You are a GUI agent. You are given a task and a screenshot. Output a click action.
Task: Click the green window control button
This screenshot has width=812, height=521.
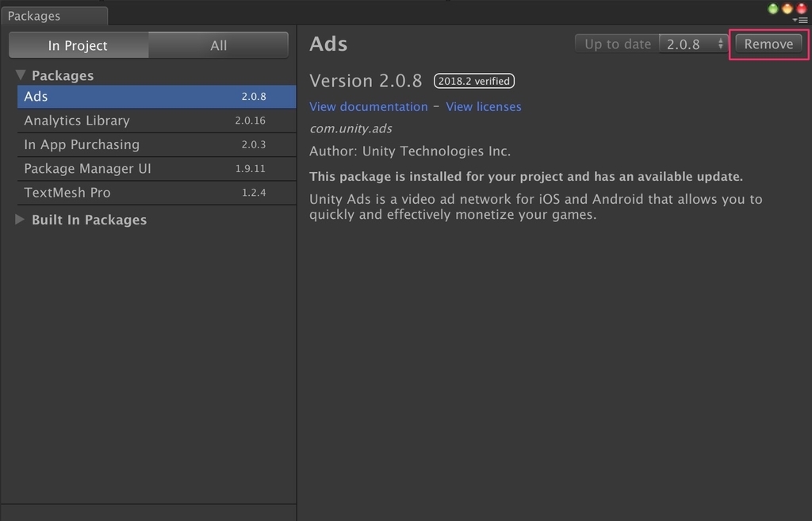coord(773,8)
